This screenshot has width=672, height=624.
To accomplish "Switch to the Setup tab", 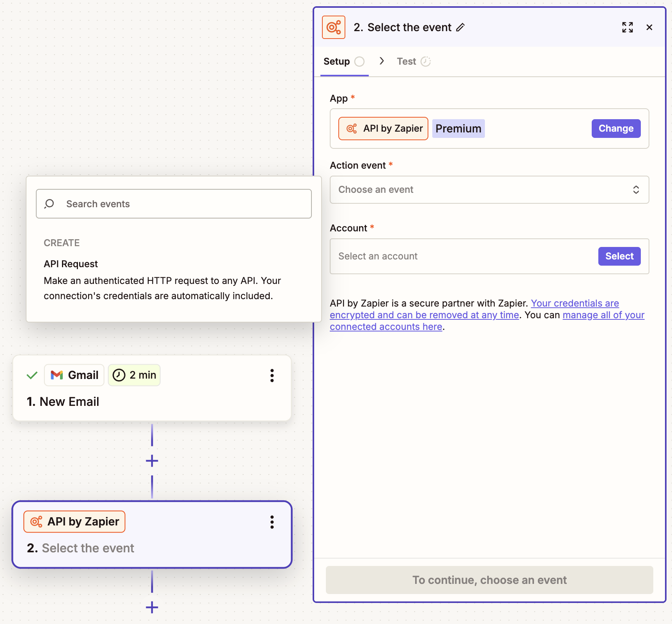I will coord(344,62).
